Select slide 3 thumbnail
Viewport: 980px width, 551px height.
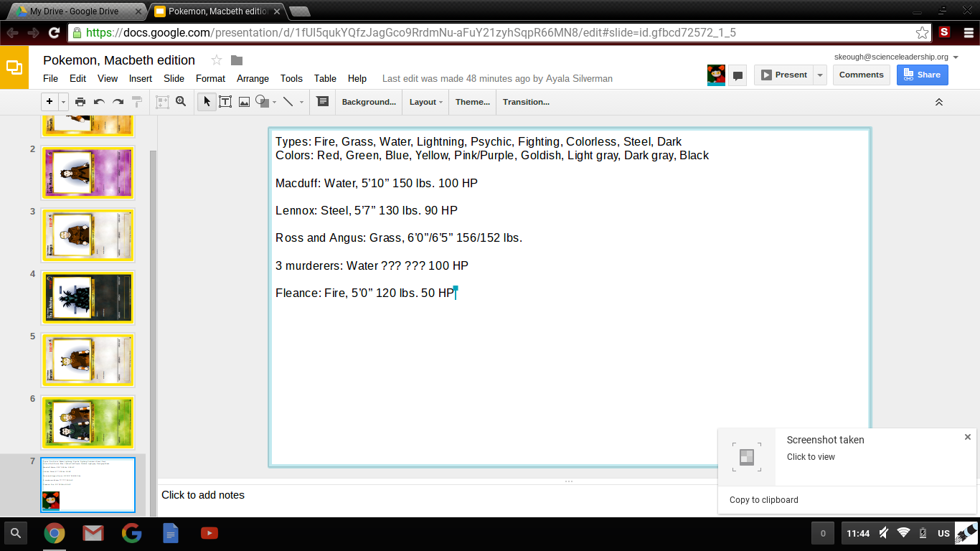pyautogui.click(x=88, y=235)
